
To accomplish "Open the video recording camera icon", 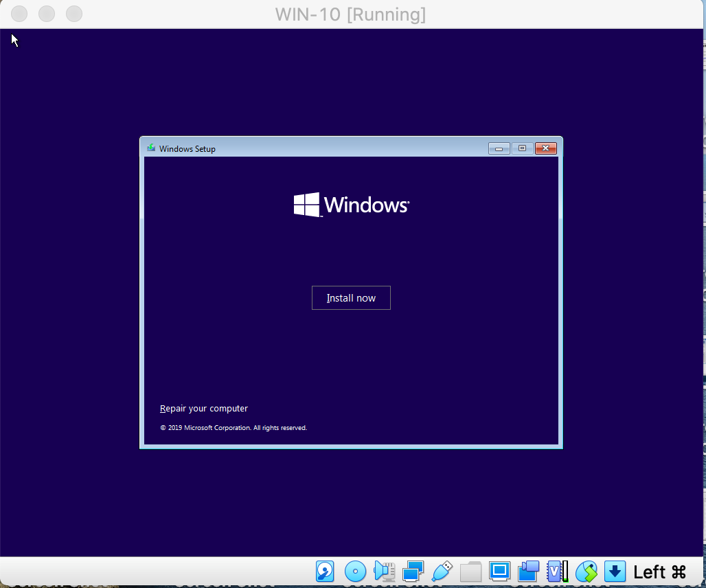I will point(529,572).
